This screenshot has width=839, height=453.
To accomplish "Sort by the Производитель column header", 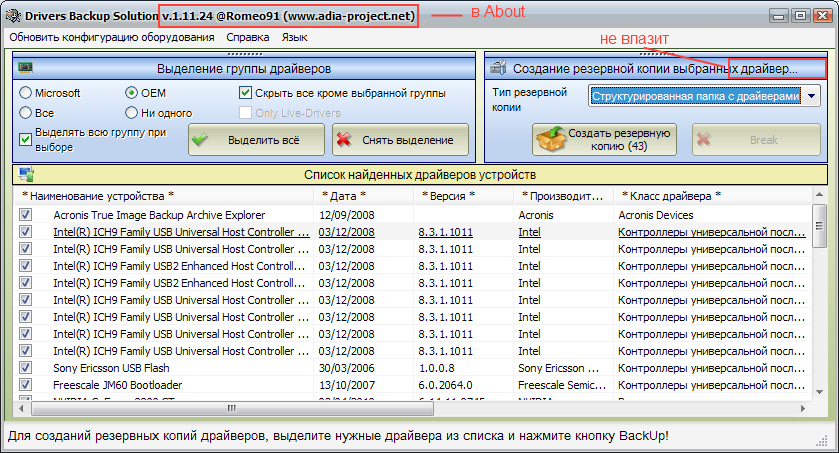I will point(562,195).
